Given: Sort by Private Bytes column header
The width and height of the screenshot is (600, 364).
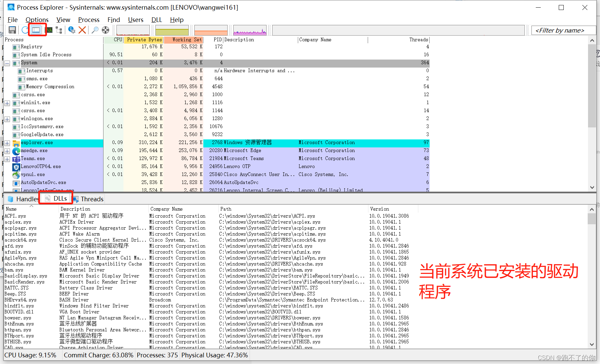Looking at the screenshot, I should 143,40.
